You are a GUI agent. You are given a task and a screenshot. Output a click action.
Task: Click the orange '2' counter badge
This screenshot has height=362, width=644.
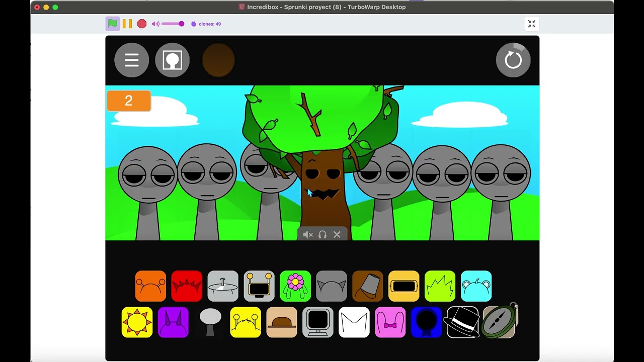click(129, 101)
